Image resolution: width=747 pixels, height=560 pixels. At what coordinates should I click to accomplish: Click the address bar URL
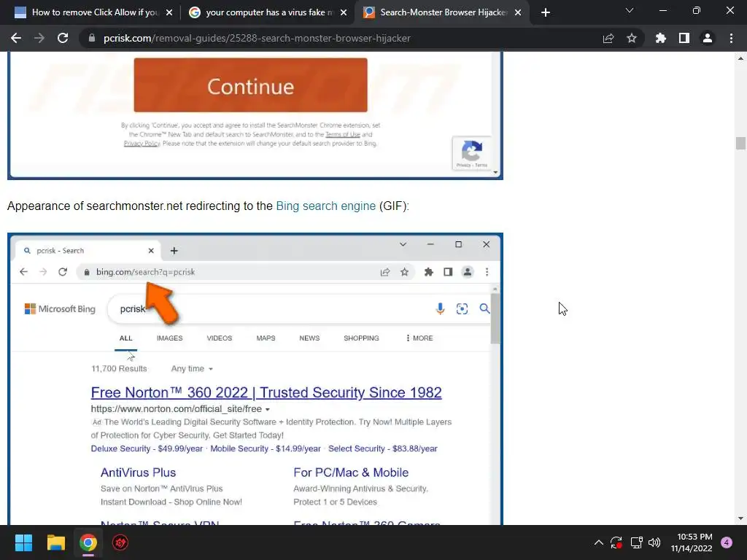[x=257, y=38]
